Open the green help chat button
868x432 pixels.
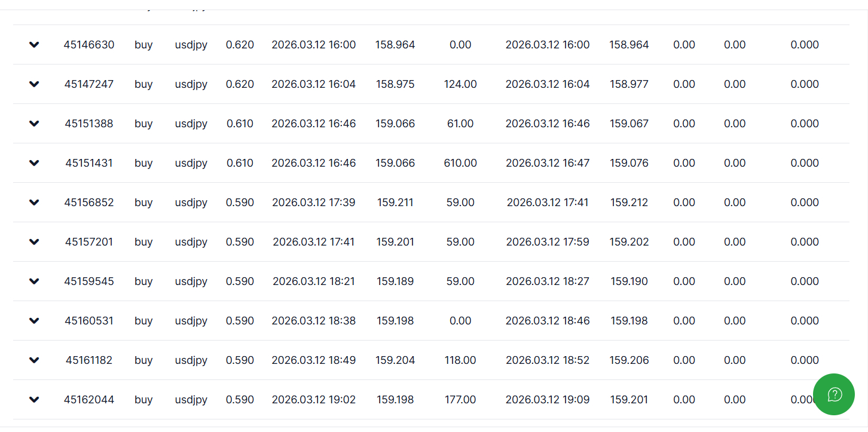pos(834,394)
